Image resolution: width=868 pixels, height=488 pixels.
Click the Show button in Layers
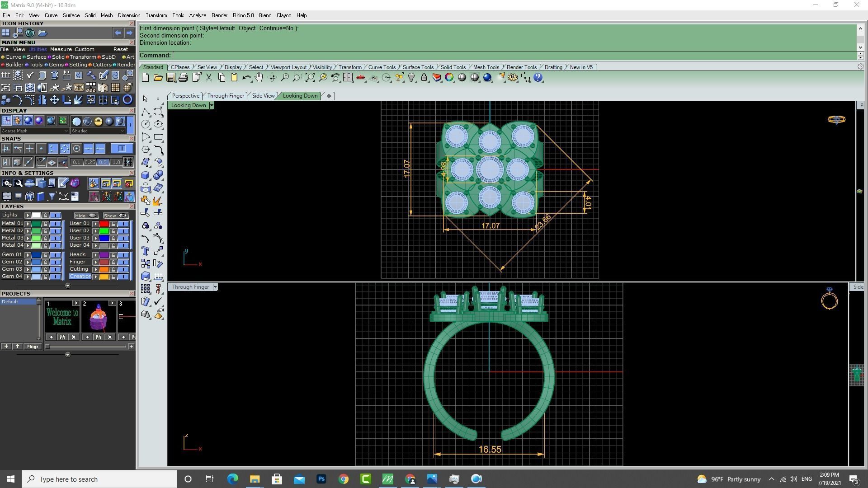point(115,216)
